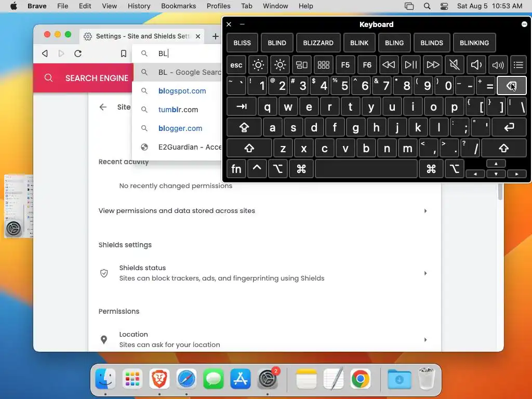The image size is (532, 399).
Task: Click the play/pause media key
Action: (x=410, y=65)
